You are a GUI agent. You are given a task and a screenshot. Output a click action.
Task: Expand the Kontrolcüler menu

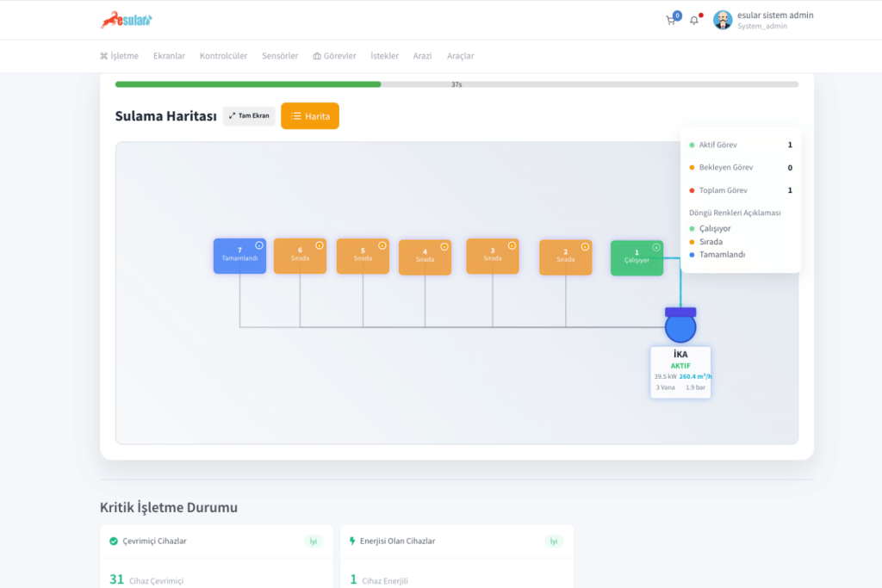click(x=223, y=56)
